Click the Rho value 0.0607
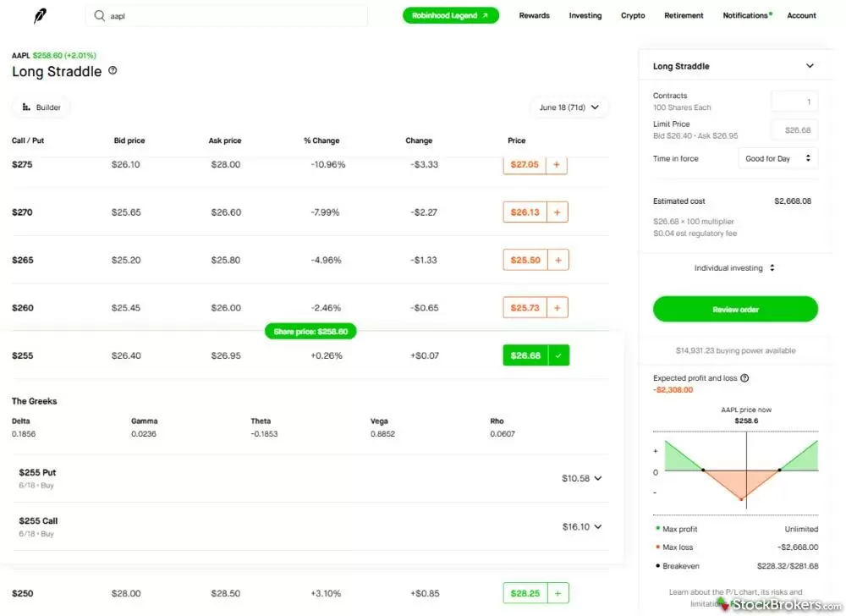This screenshot has height=616, width=846. tap(503, 434)
